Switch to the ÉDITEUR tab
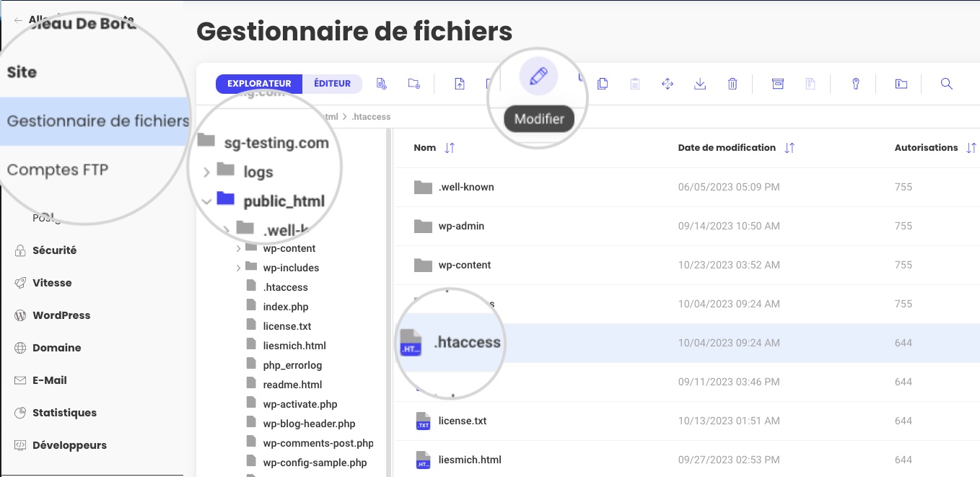980x477 pixels. (332, 84)
